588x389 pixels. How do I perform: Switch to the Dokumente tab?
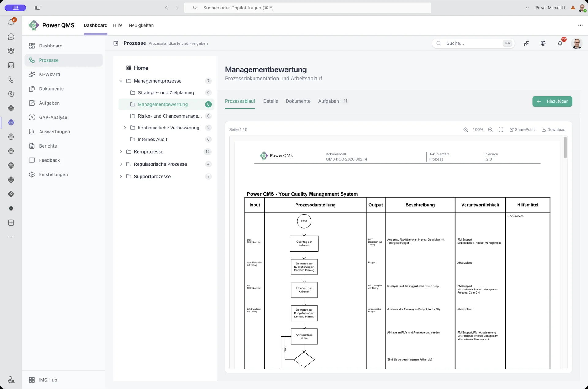click(298, 101)
